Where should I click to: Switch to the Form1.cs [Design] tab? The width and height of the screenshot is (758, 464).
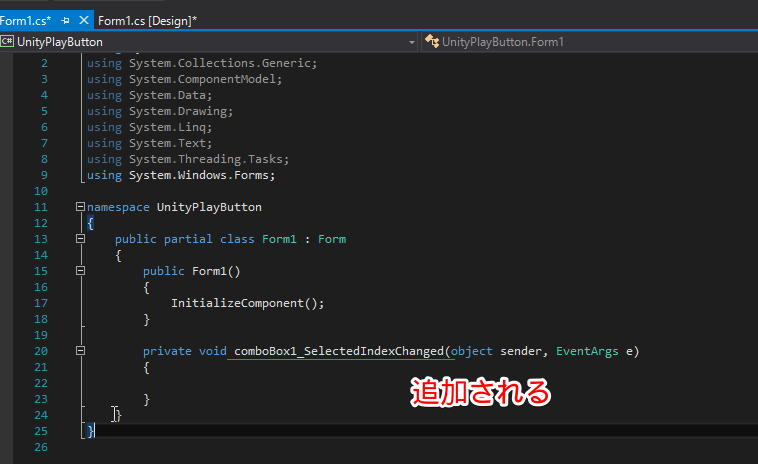(x=147, y=21)
